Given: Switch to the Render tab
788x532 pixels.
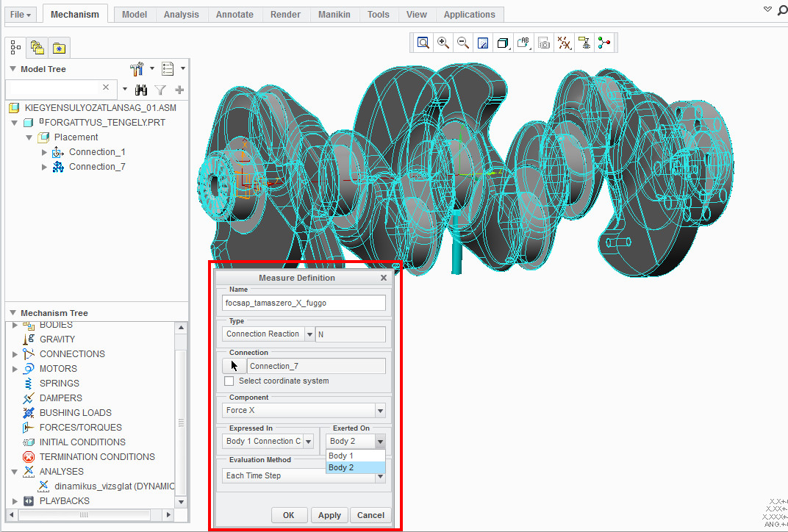Looking at the screenshot, I should pyautogui.click(x=285, y=15).
